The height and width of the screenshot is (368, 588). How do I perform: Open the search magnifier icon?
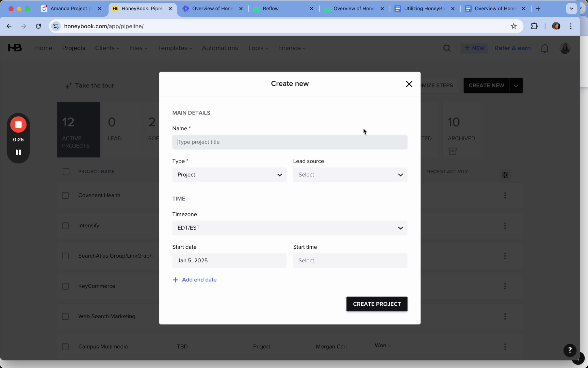coord(447,48)
